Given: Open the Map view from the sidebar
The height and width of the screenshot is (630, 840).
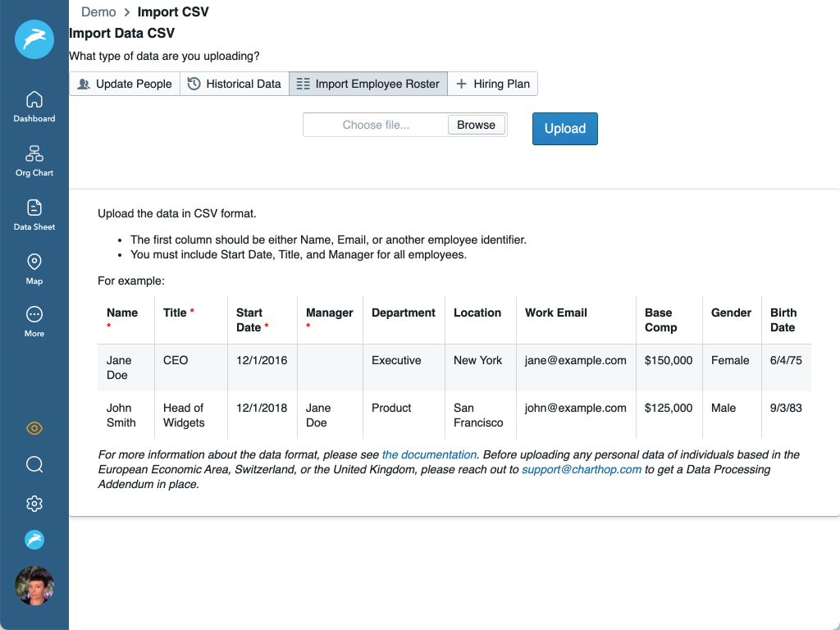Looking at the screenshot, I should (34, 268).
